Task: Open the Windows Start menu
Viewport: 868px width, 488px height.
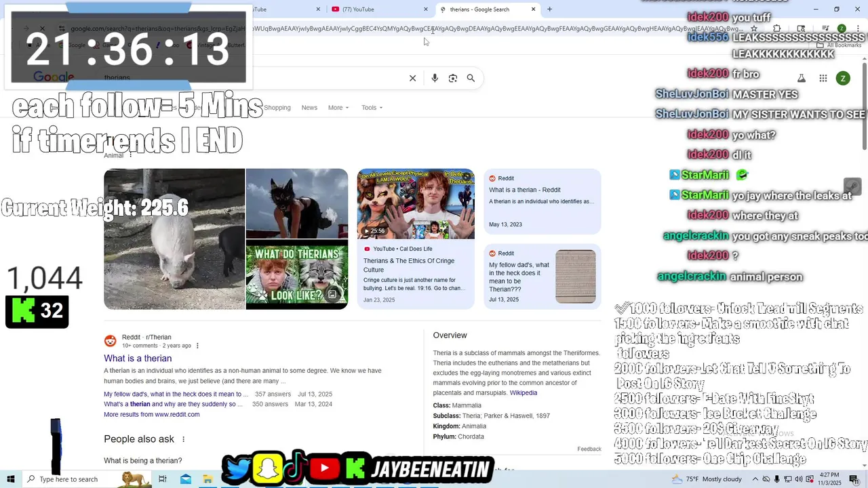Action: tap(10, 479)
